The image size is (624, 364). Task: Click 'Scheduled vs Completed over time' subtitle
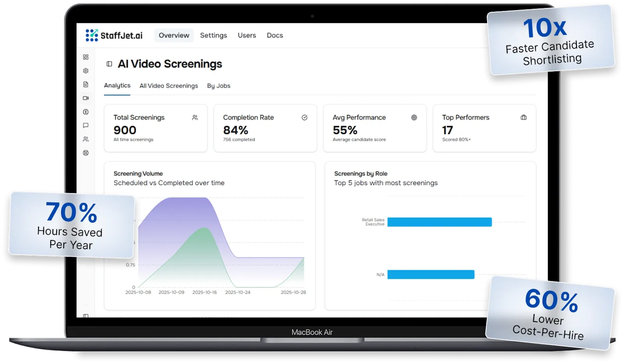coord(169,183)
